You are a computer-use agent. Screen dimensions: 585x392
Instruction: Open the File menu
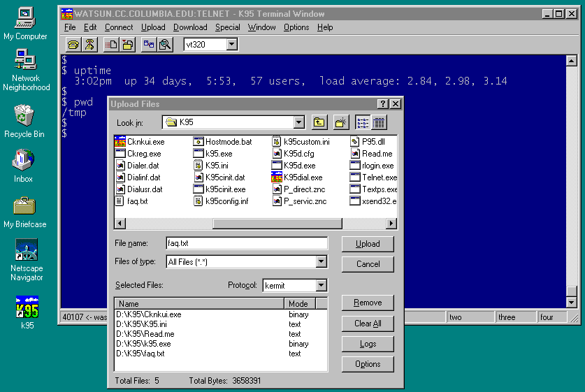70,27
